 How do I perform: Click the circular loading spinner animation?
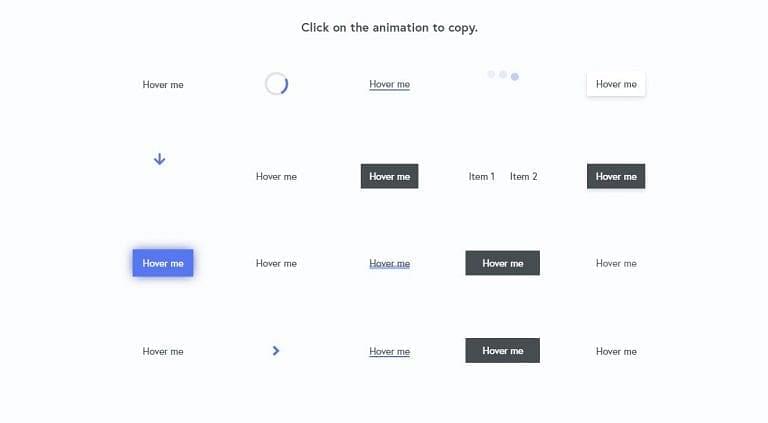tap(276, 84)
